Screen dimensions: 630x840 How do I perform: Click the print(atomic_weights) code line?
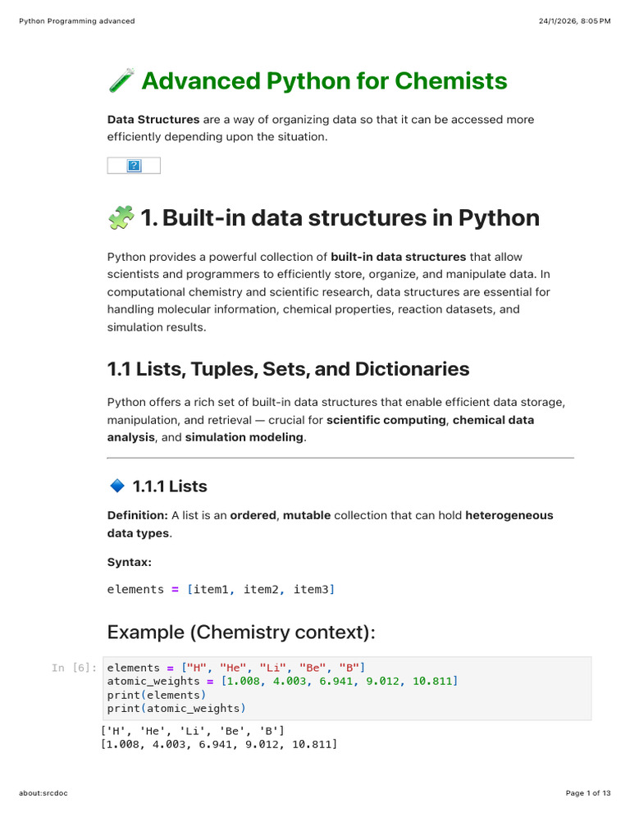[x=176, y=708]
